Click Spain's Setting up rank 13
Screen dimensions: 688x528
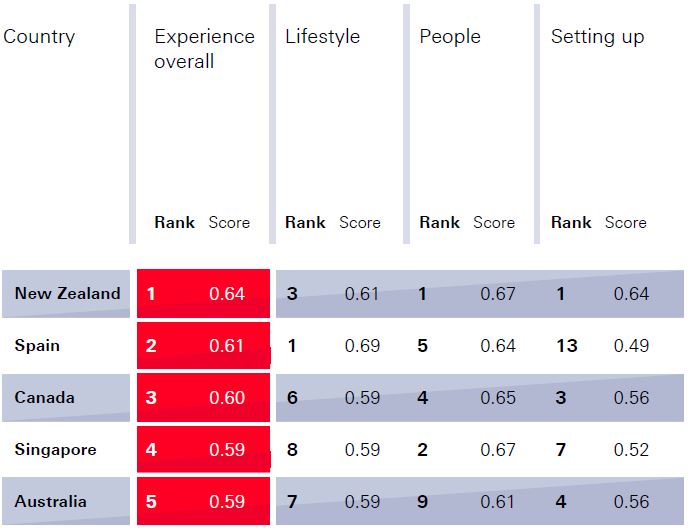tap(567, 345)
